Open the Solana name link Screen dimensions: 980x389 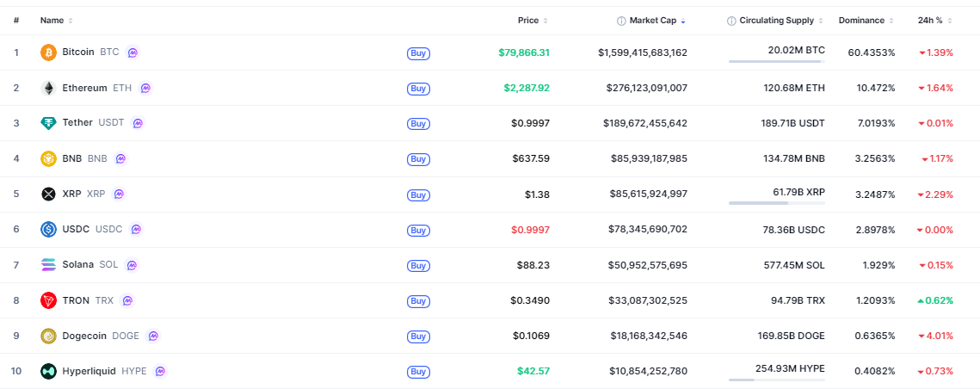click(x=77, y=264)
